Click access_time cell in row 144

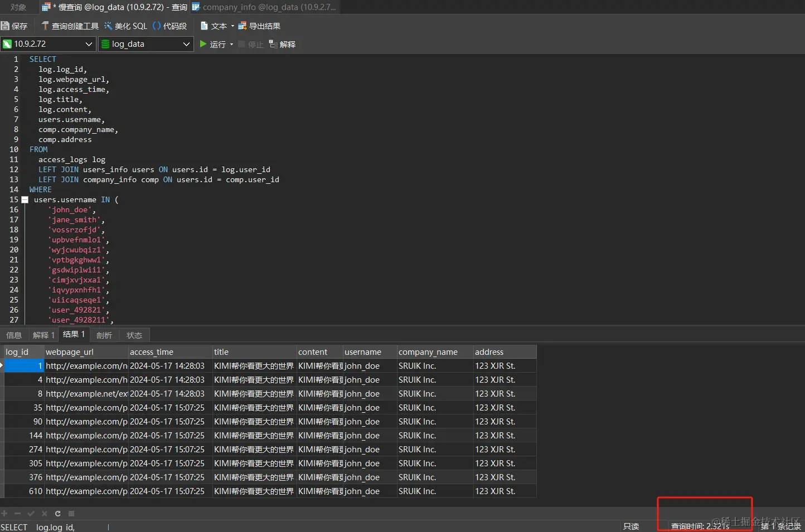[171, 436]
